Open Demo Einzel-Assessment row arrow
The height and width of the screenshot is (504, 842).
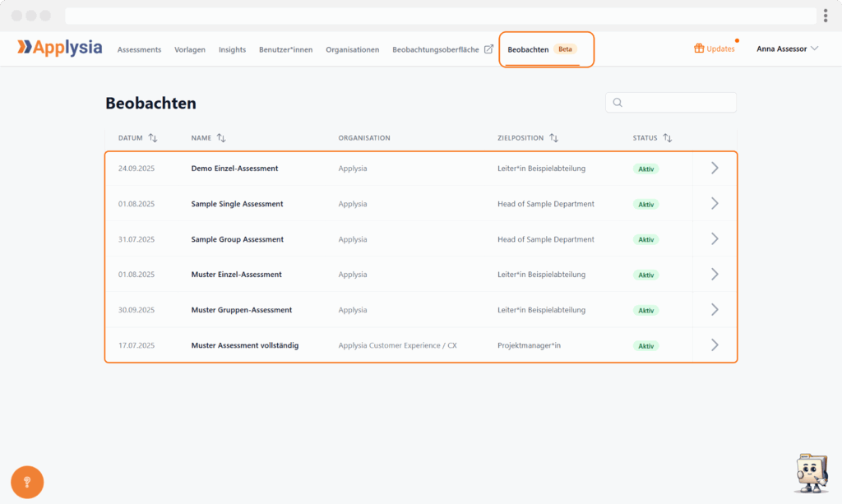(715, 168)
